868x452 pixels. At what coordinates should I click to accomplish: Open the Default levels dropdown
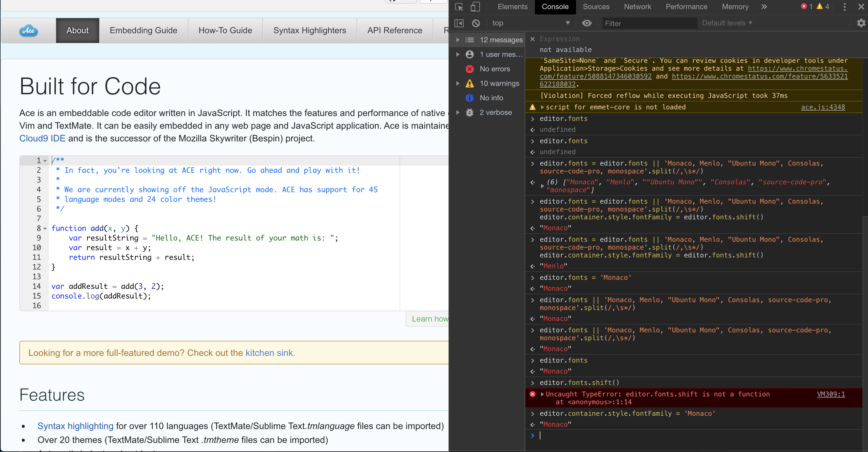tap(727, 23)
